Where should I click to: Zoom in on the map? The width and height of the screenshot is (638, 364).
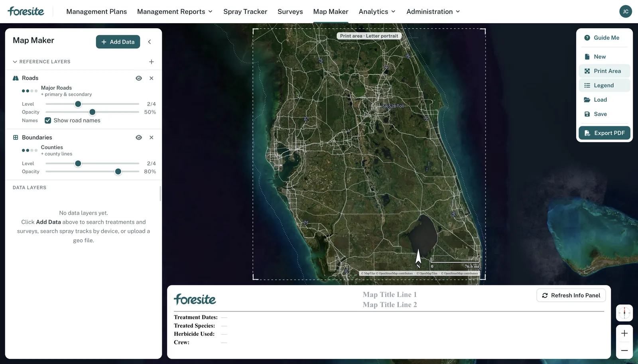624,333
